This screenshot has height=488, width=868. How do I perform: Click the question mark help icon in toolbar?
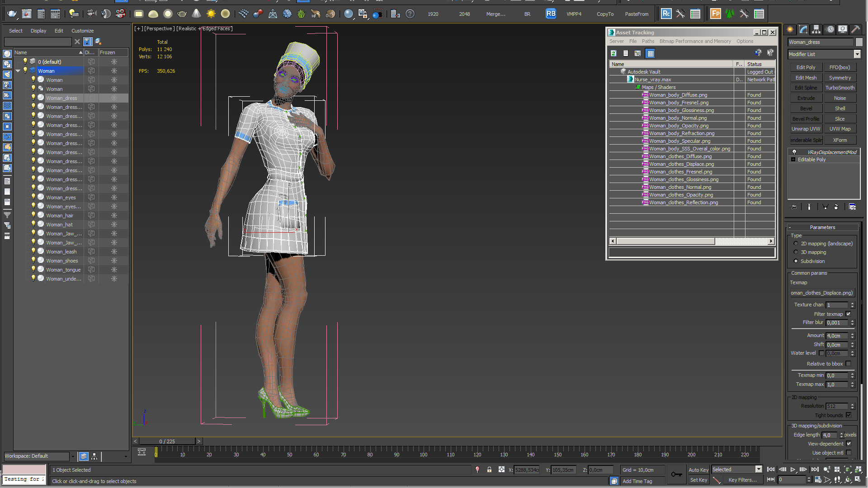point(410,14)
